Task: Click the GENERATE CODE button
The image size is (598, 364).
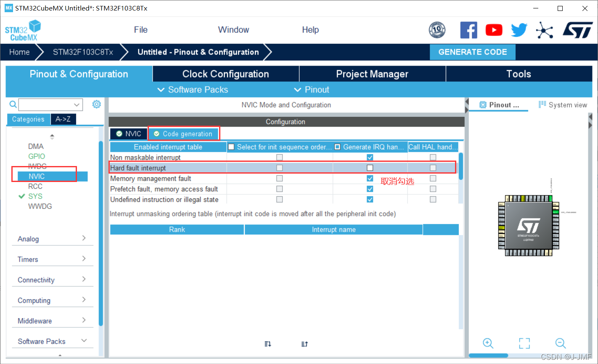Action: coord(473,52)
